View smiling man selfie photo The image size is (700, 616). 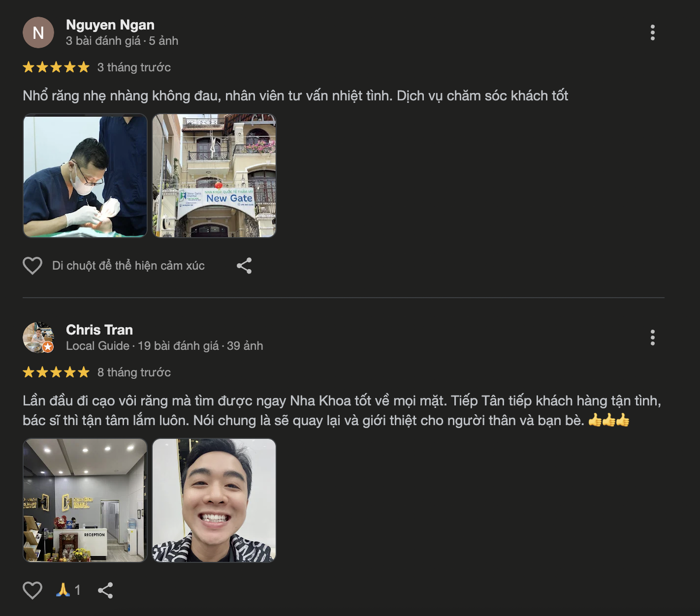214,500
